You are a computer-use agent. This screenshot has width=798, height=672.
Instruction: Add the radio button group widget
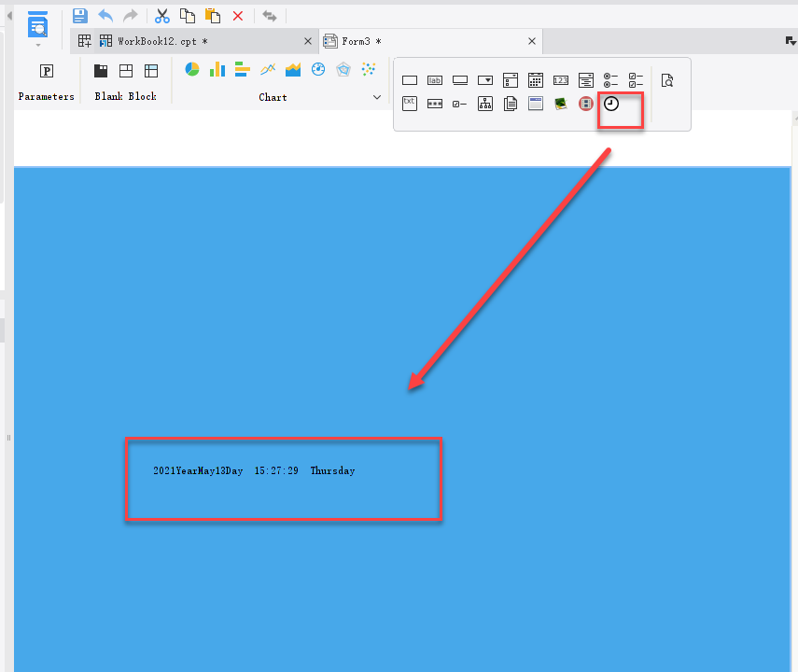(x=611, y=80)
